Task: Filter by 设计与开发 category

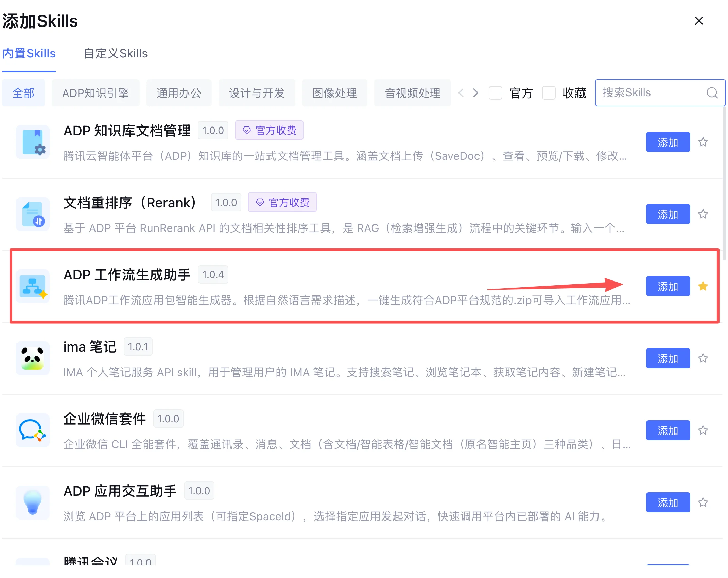Action: point(257,93)
